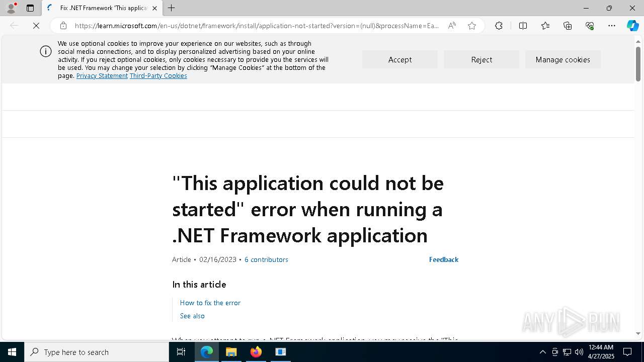Open the clock showing 12:44 AM
This screenshot has height=362, width=644.
[601, 352]
